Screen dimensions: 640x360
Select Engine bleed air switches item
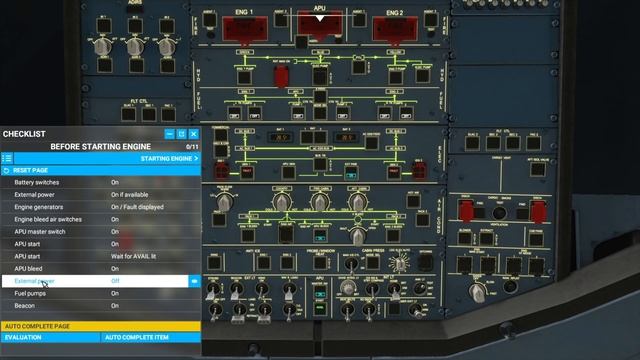tap(101, 219)
